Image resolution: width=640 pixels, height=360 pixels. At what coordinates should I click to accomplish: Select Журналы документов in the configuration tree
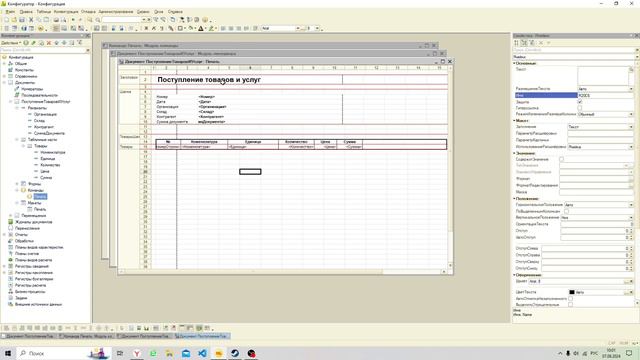point(33,222)
